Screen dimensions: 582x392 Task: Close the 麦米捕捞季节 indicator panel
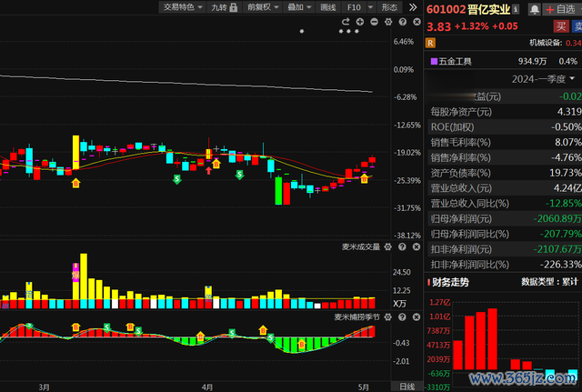click(x=416, y=317)
